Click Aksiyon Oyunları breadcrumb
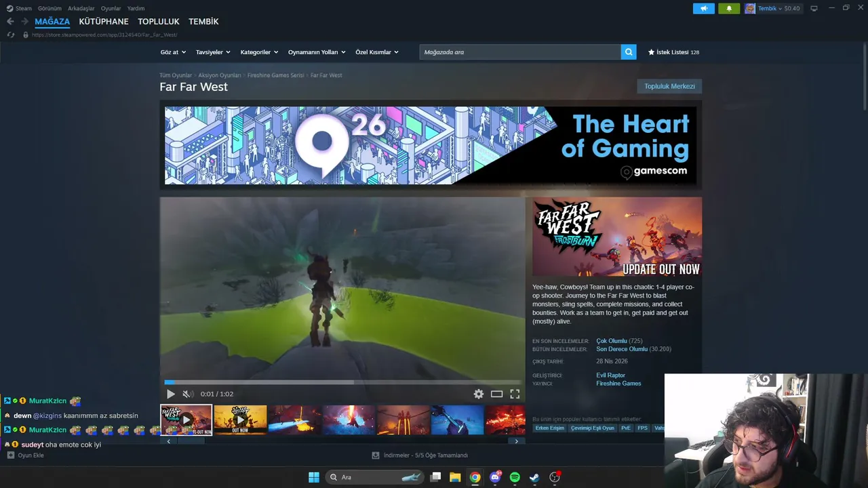This screenshot has width=868, height=488. 220,75
